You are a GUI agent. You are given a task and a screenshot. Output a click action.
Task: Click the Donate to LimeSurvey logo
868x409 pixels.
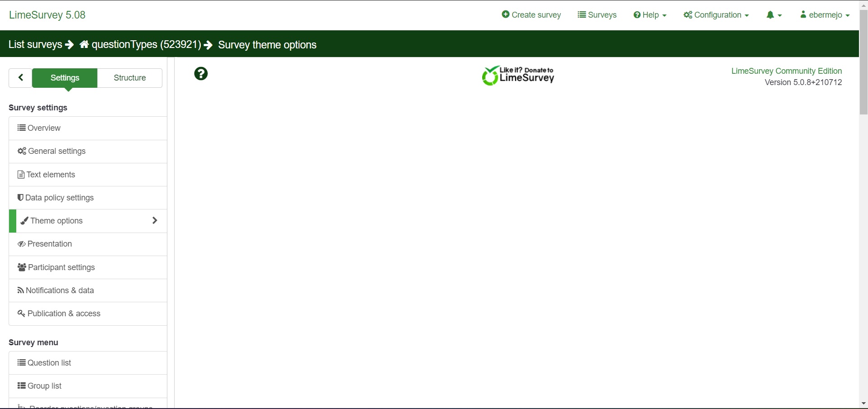click(x=518, y=76)
